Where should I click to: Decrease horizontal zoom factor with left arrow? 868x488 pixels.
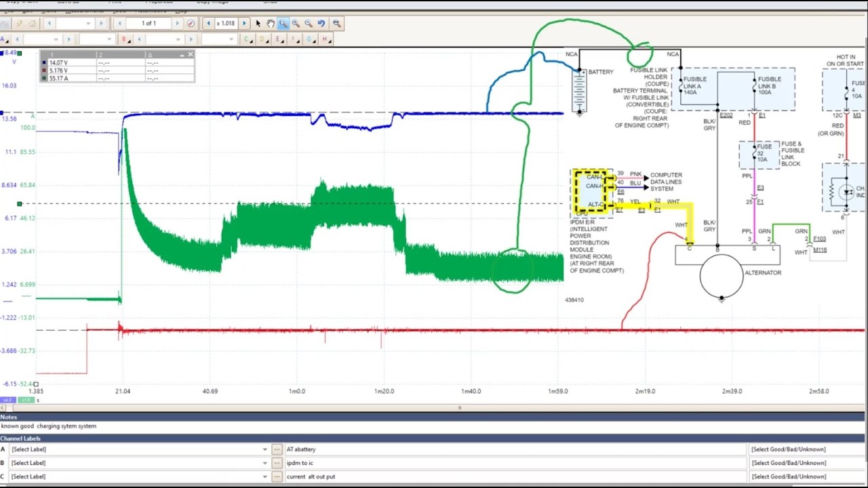[x=208, y=23]
